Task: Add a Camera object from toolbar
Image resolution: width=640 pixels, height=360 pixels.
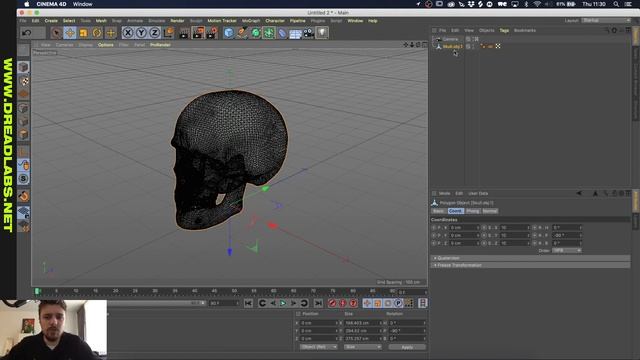Action: 309,33
